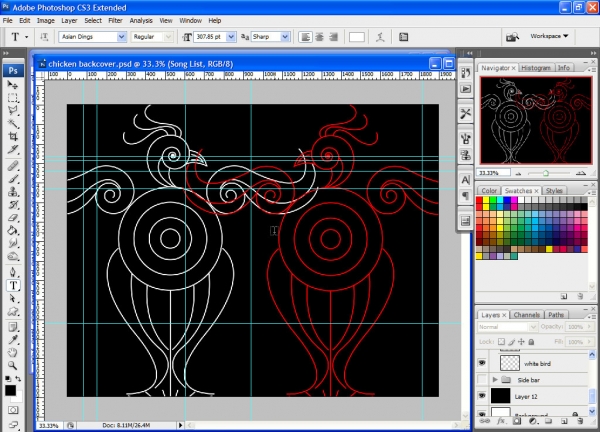Select the History Brush tool
The height and width of the screenshot is (432, 600).
13,204
